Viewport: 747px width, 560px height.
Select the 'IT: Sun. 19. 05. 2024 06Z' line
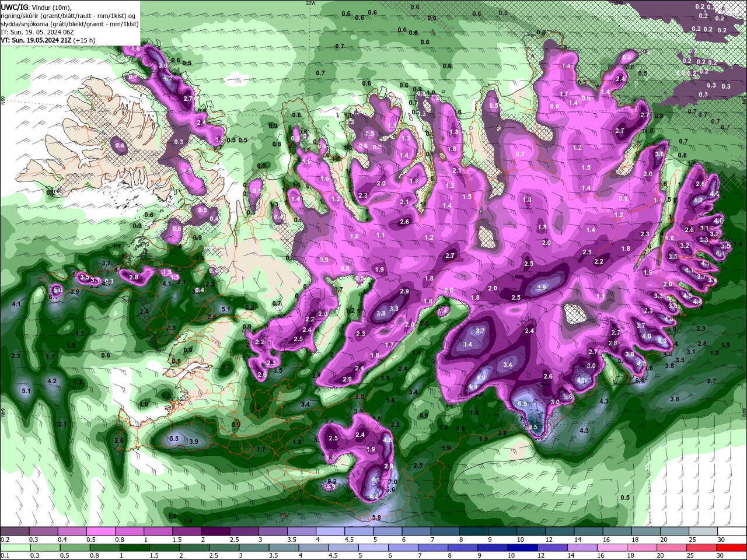coord(37,32)
